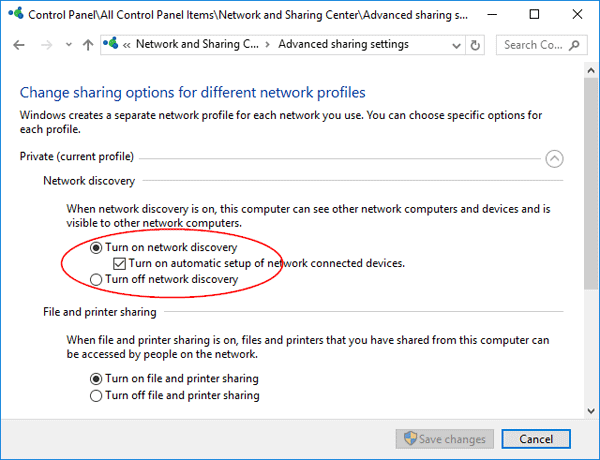Toggle automatic setup of network connected devices
Viewport: 600px width, 460px height.
[x=120, y=263]
